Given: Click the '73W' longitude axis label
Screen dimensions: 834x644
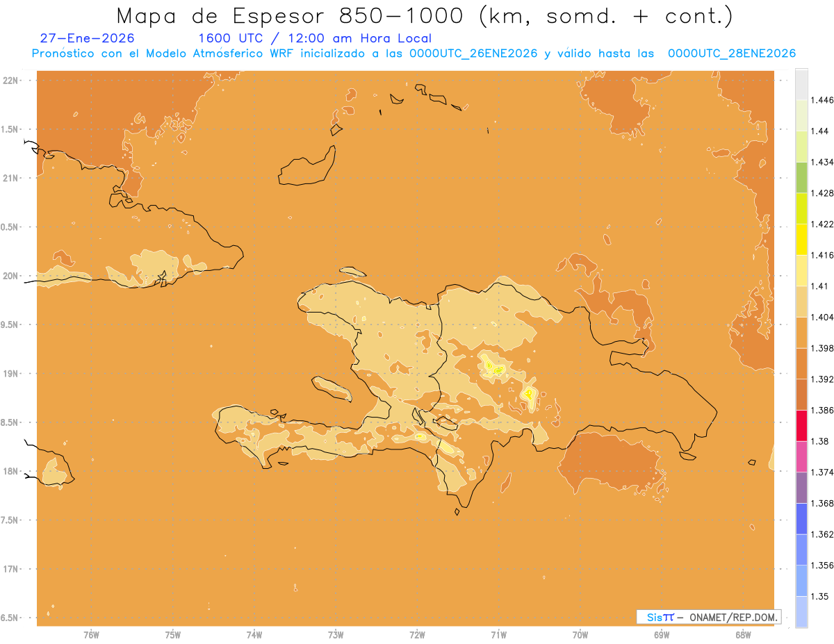Looking at the screenshot, I should (x=336, y=635).
